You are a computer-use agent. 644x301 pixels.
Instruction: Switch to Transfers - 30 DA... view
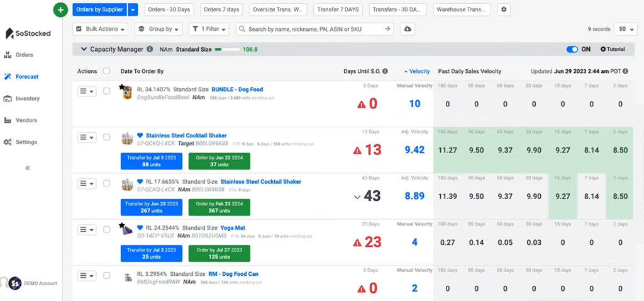(397, 9)
